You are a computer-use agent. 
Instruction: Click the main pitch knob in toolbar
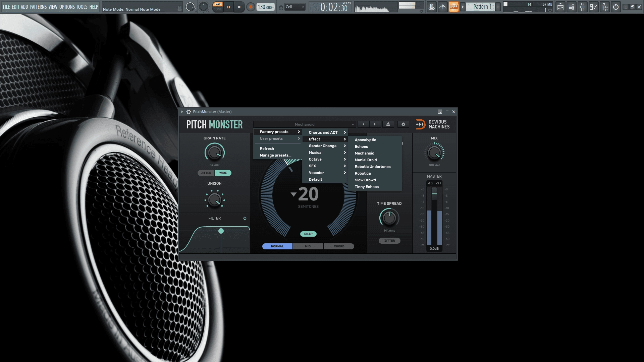pos(204,7)
